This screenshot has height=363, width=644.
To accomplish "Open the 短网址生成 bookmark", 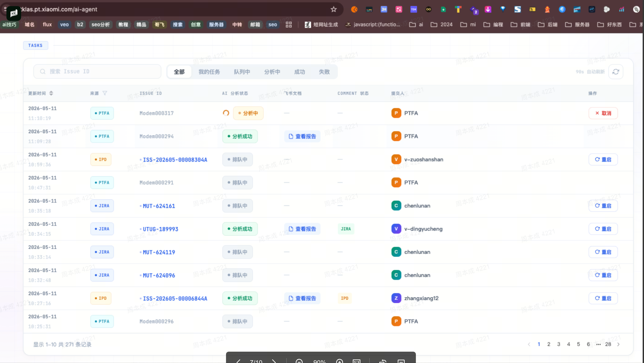I will click(321, 25).
